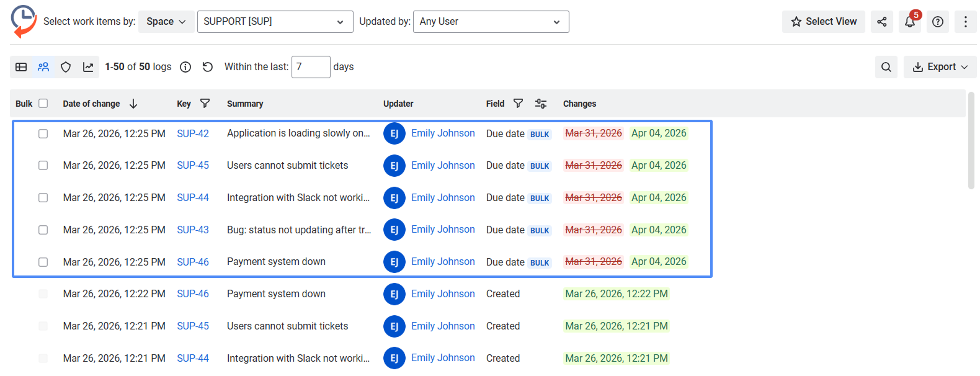The height and width of the screenshot is (376, 980).
Task: Click the days number input field
Action: [311, 67]
